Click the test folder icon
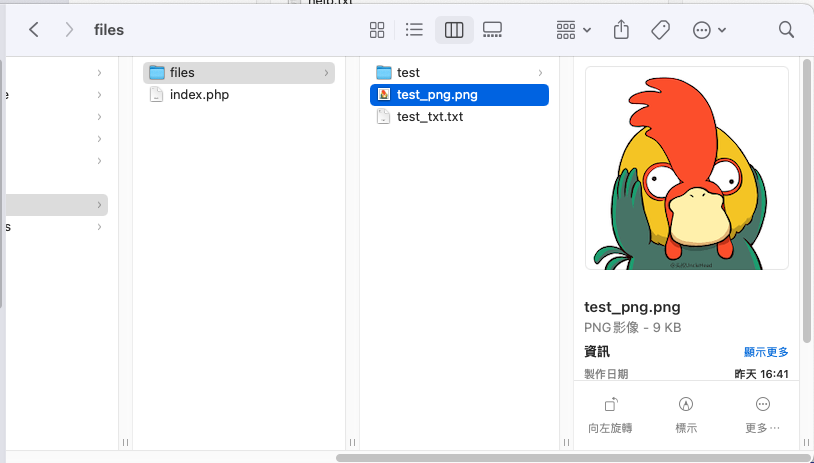 pyautogui.click(x=384, y=73)
